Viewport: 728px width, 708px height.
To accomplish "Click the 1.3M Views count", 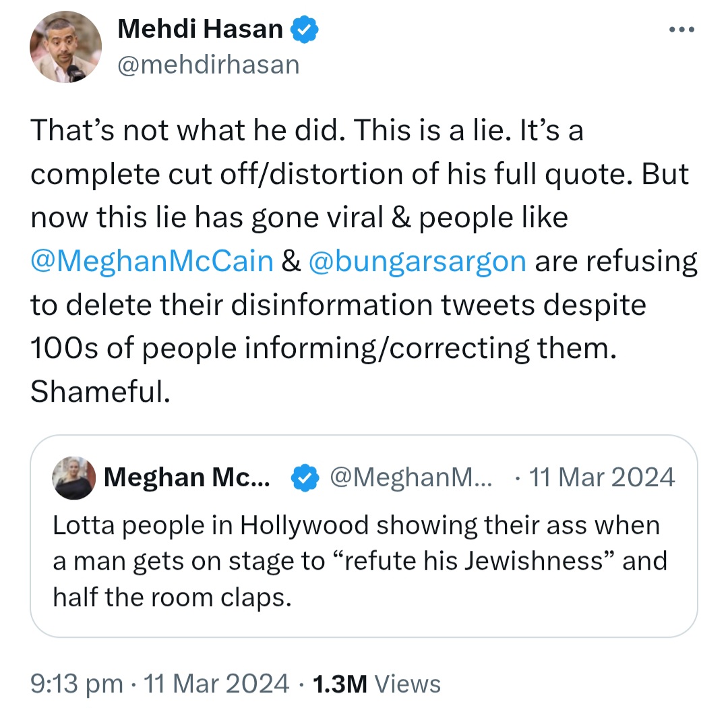I will coord(377,684).
